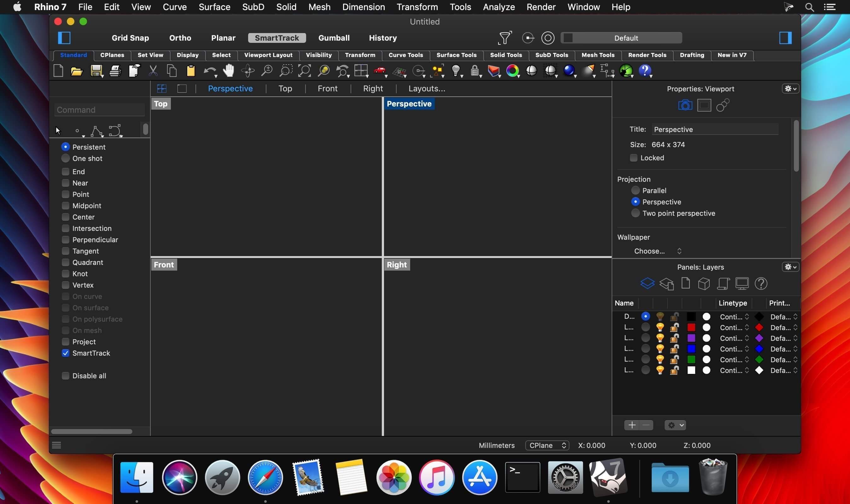This screenshot has width=850, height=504.
Task: Click the red car icon in toolbar
Action: tap(380, 71)
